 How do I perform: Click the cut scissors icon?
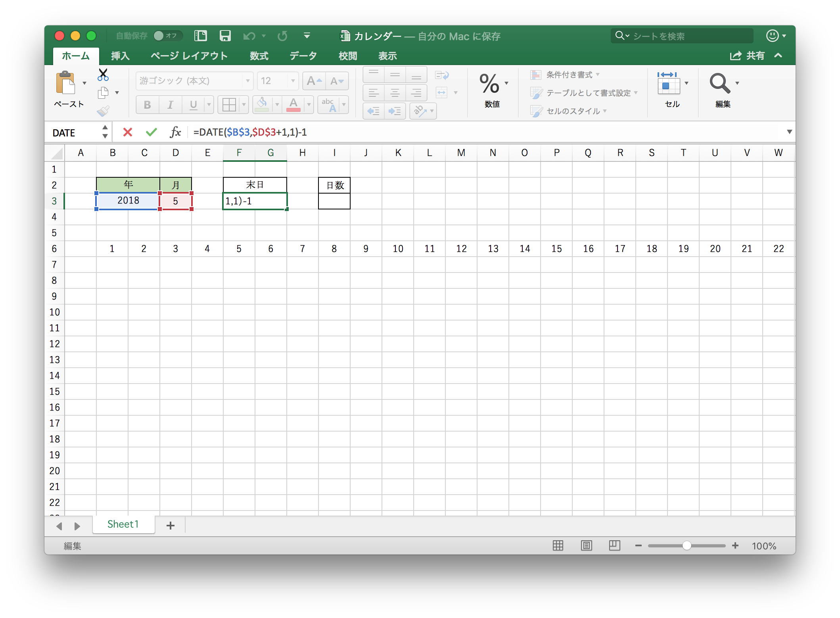(103, 75)
